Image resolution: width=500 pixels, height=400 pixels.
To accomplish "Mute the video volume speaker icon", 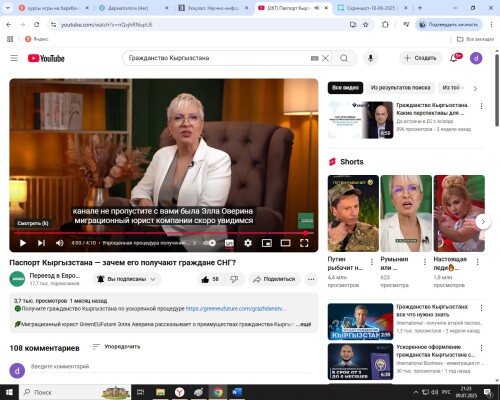I will [x=60, y=243].
